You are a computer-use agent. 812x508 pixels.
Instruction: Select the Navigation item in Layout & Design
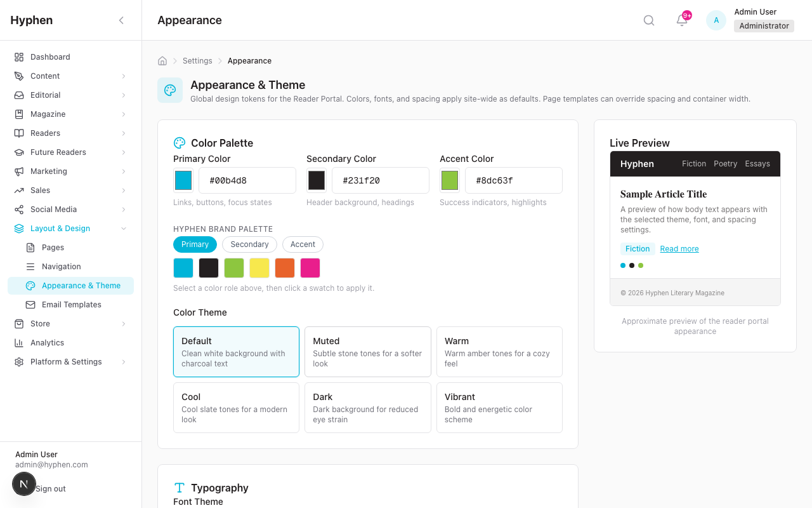[x=61, y=266]
